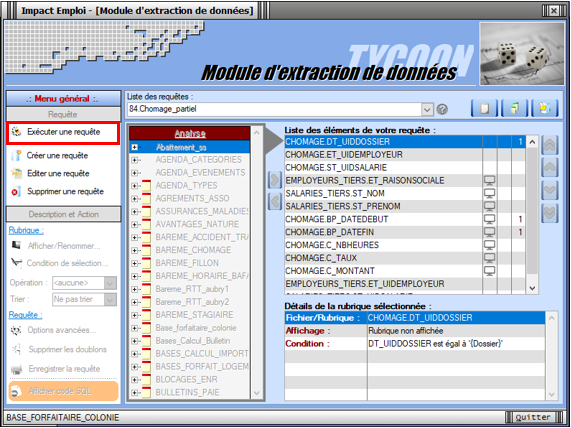Viewport: 571px width, 428px height.
Task: Click display monitor icon for BP_DATEDEBUT row
Action: coord(490,219)
